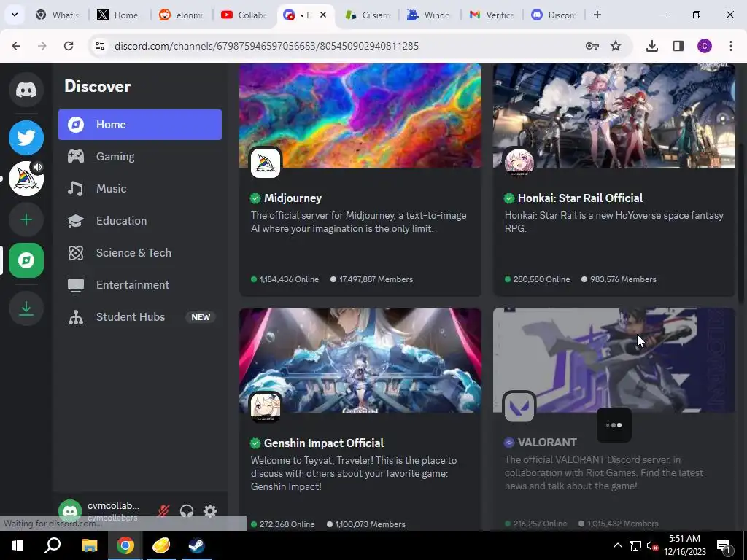Open Chrome downloads icon
The width and height of the screenshot is (747, 560).
[652, 46]
